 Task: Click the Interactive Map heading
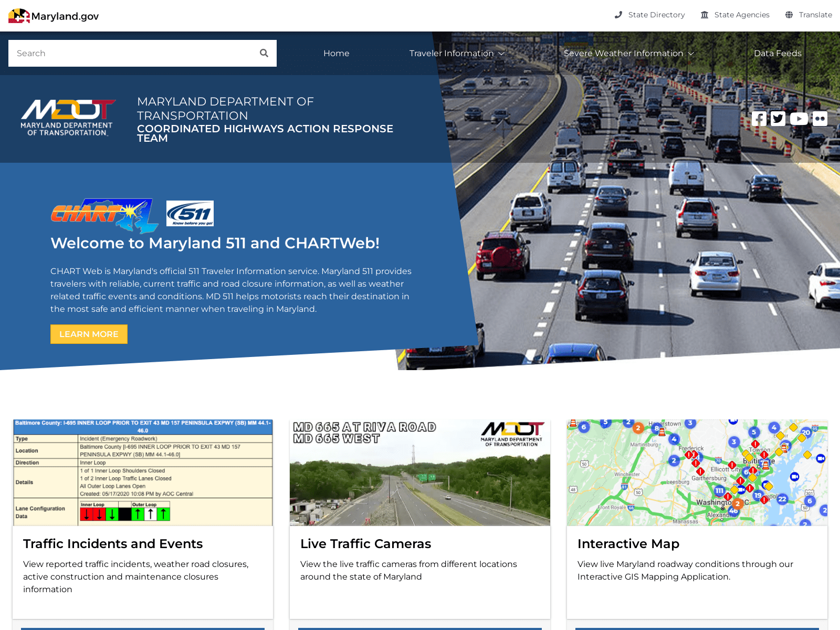tap(628, 544)
